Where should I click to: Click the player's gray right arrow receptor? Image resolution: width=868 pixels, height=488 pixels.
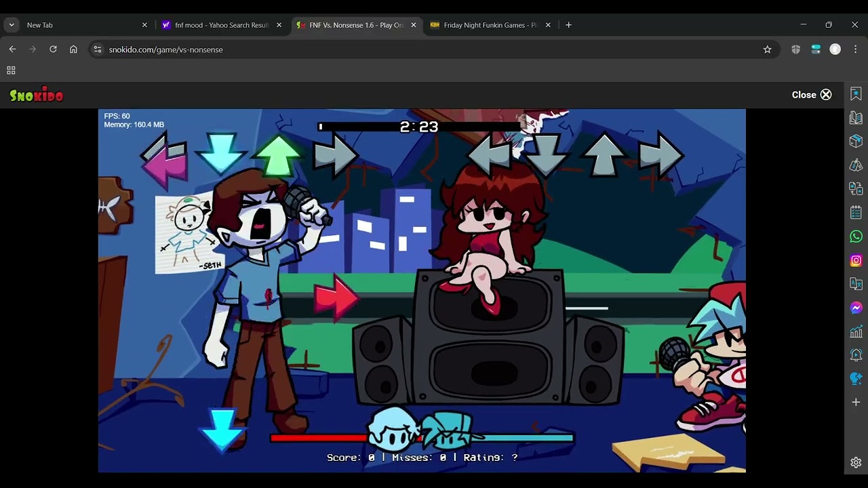[x=660, y=157]
